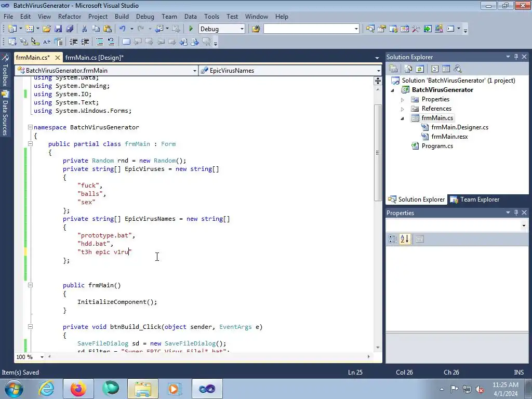The image size is (532, 399).
Task: Open the Tools menu
Action: click(211, 16)
